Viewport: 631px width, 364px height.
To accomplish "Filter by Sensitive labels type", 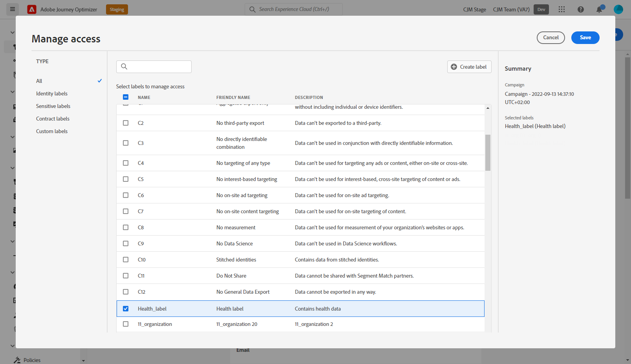I will [53, 106].
